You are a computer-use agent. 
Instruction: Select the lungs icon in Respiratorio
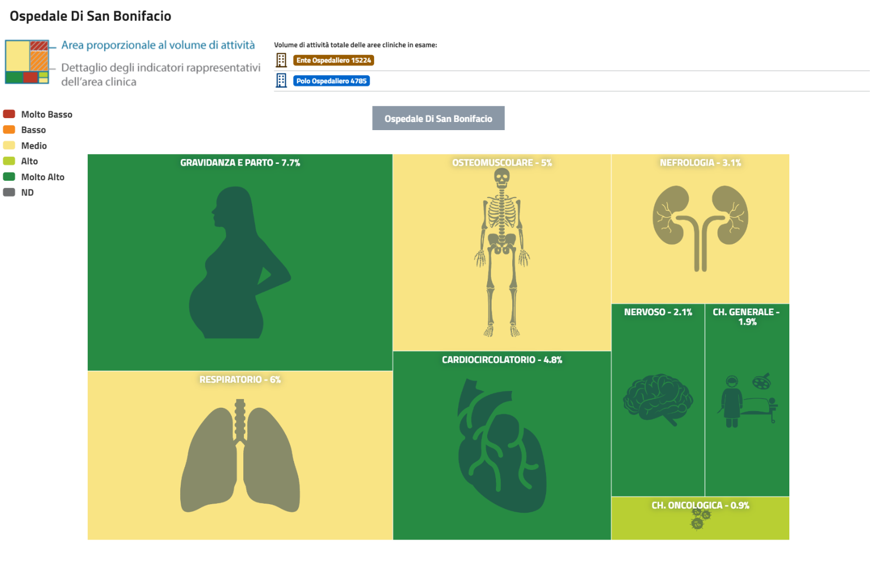240,456
